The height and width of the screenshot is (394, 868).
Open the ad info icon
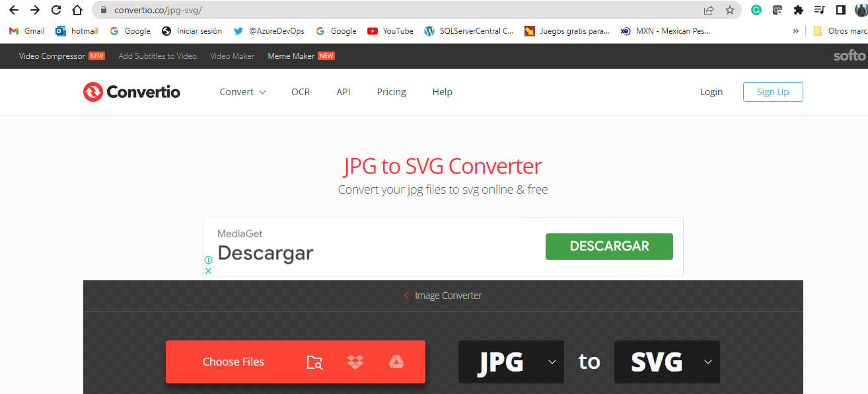pyautogui.click(x=208, y=260)
